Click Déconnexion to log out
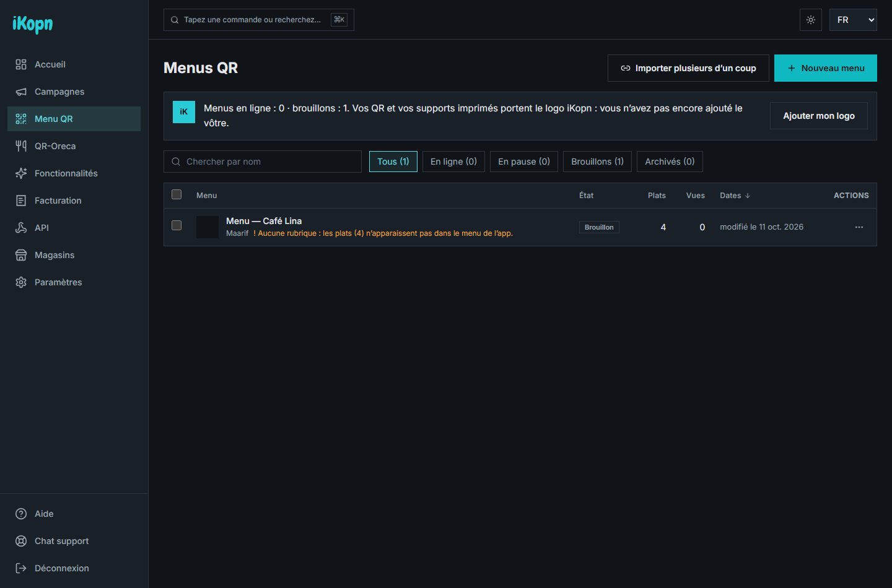Screen dimensions: 892x588 pyautogui.click(x=74, y=568)
